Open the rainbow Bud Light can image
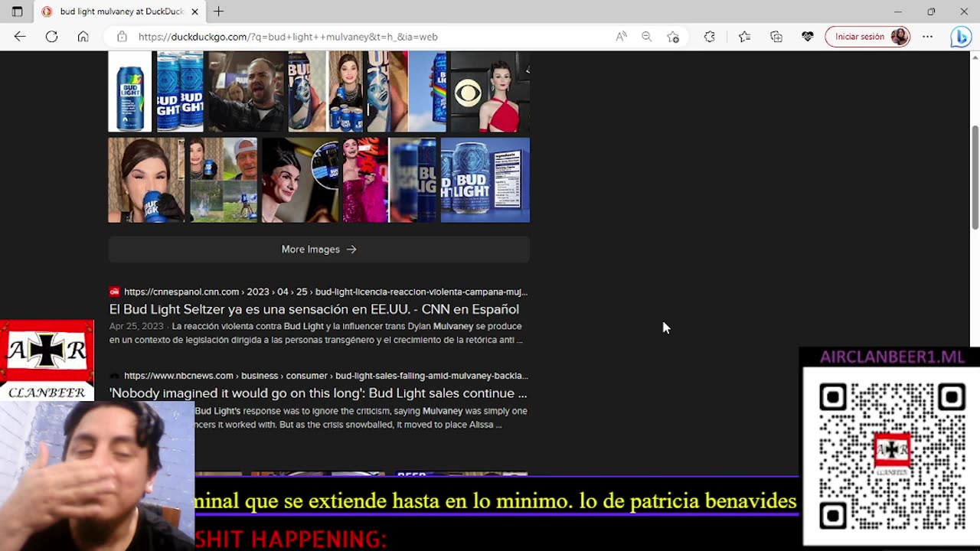 click(129, 92)
